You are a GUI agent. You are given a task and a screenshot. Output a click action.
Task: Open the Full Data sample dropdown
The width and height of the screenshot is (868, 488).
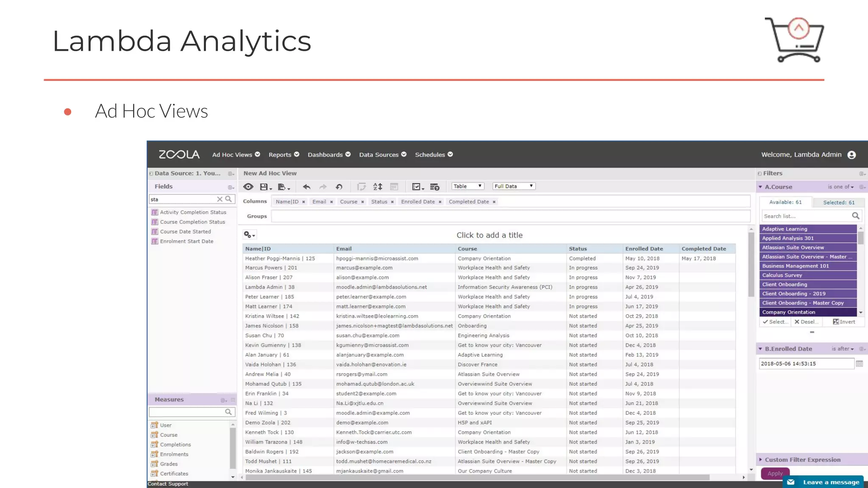tap(514, 186)
